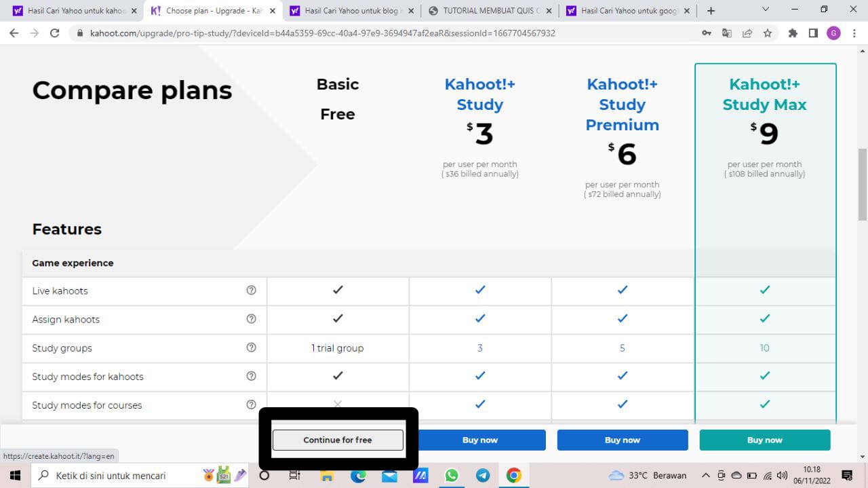Click the '($108 billed annually)' text
Image resolution: width=868 pixels, height=488 pixels.
(x=765, y=174)
